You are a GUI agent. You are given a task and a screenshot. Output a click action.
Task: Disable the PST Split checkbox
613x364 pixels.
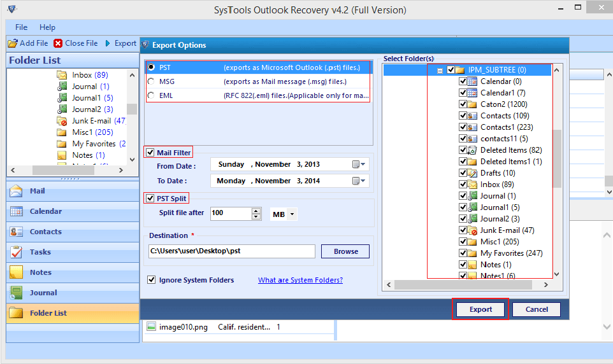pyautogui.click(x=150, y=199)
